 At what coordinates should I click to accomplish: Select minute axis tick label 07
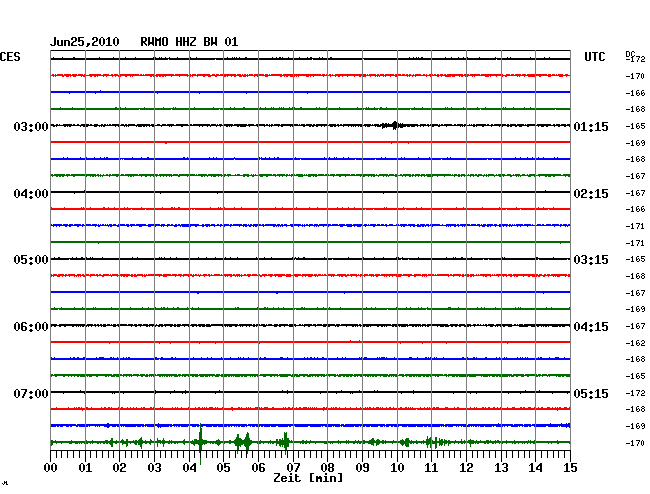(x=293, y=468)
